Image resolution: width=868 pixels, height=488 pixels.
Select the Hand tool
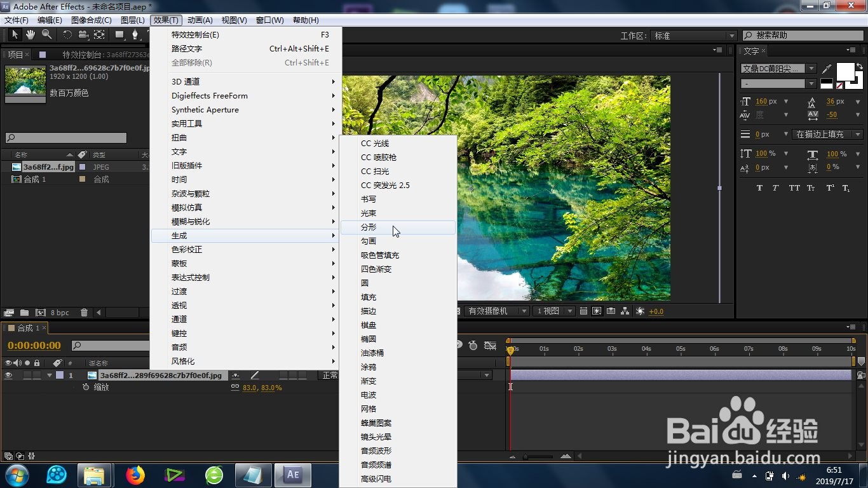pos(31,34)
